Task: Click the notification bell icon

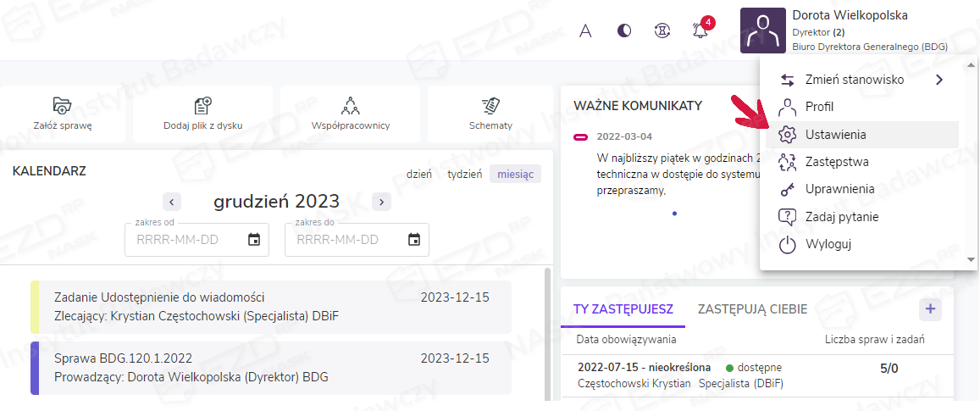Action: click(700, 31)
